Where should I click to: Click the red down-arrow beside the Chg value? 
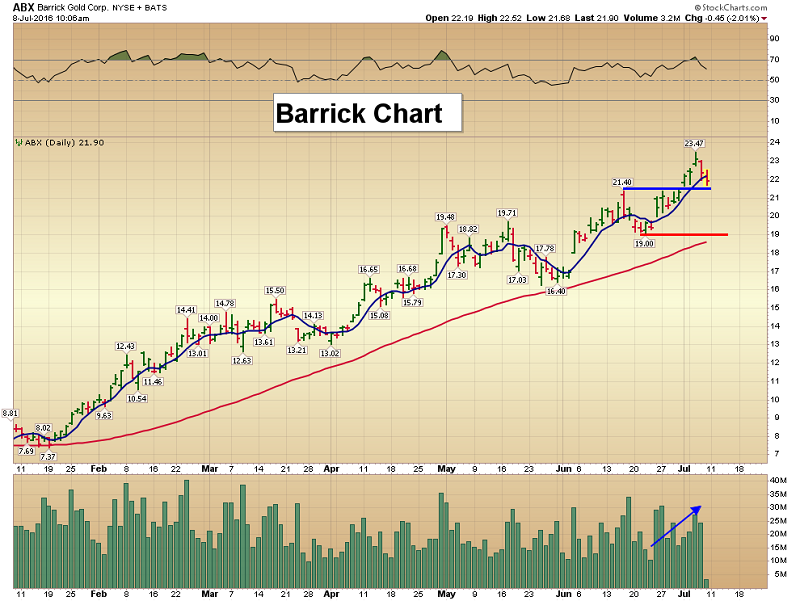tap(764, 19)
